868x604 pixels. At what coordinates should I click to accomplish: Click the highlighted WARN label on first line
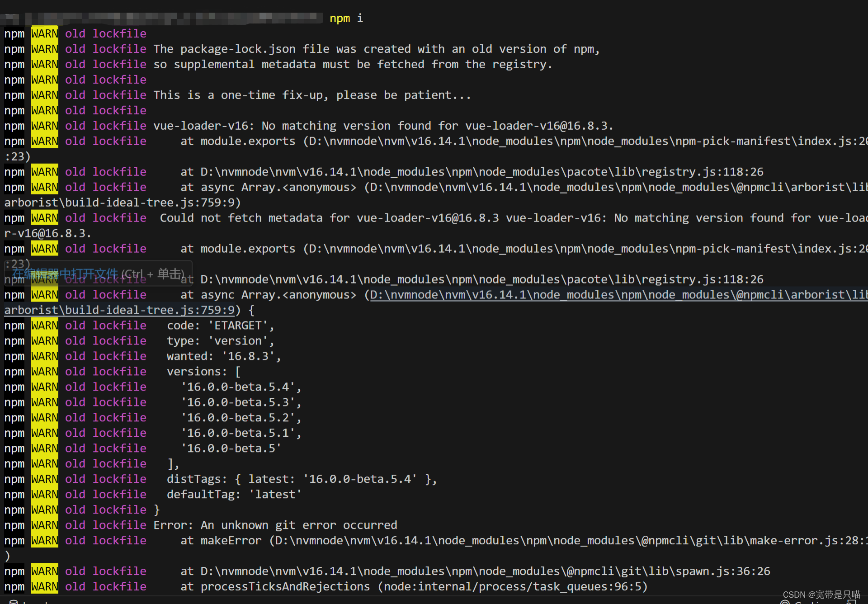tap(44, 33)
